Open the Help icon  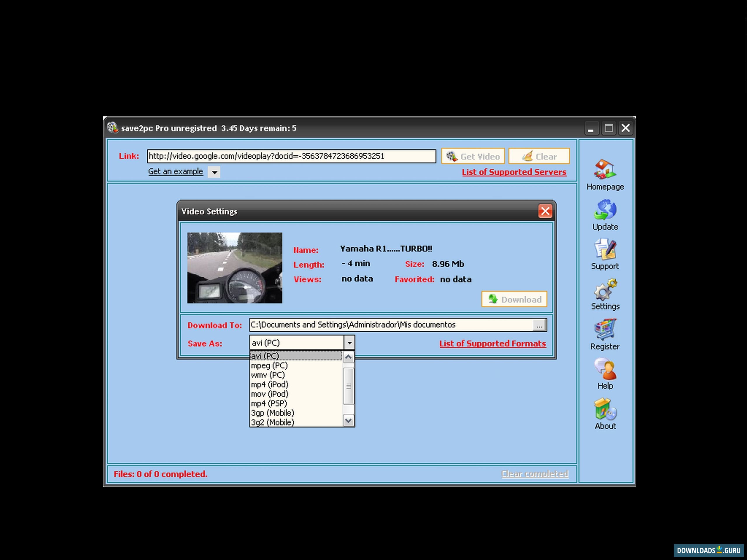[x=605, y=369]
